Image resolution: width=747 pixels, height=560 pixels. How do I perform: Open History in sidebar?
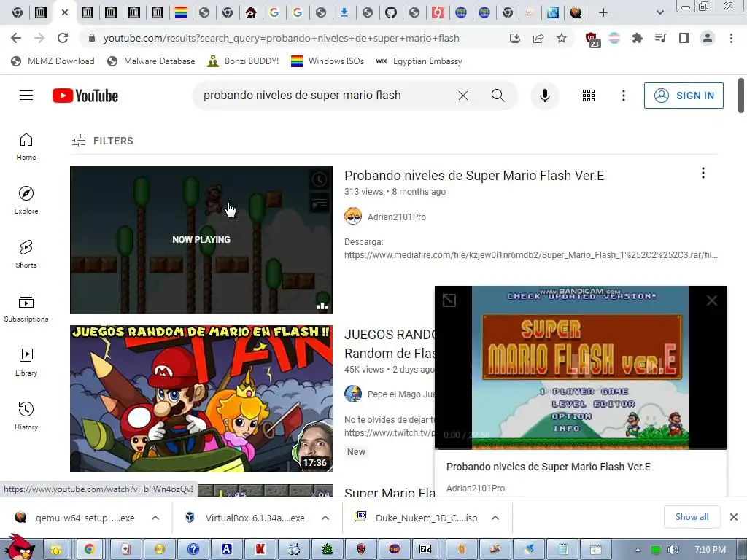point(26,416)
